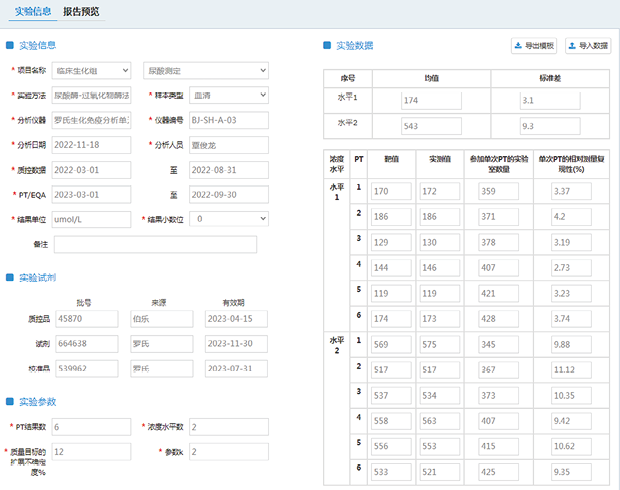Click the 实测值 column header
The width and height of the screenshot is (620, 490).
click(x=440, y=159)
